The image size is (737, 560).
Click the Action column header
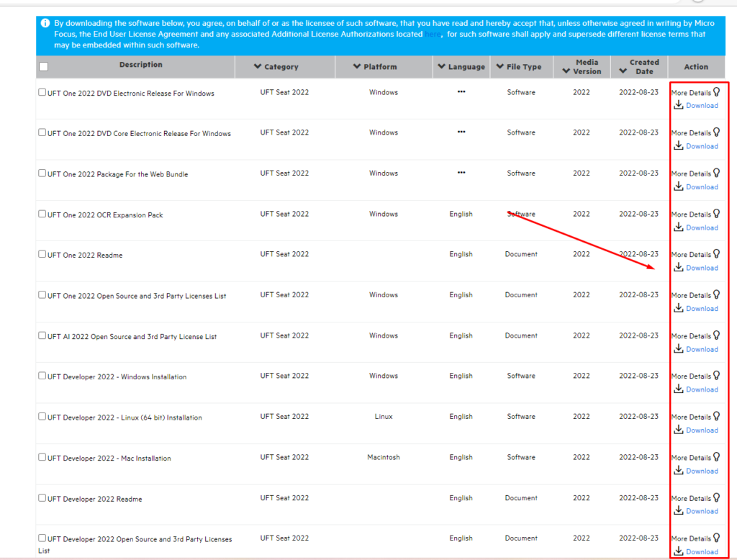[696, 67]
